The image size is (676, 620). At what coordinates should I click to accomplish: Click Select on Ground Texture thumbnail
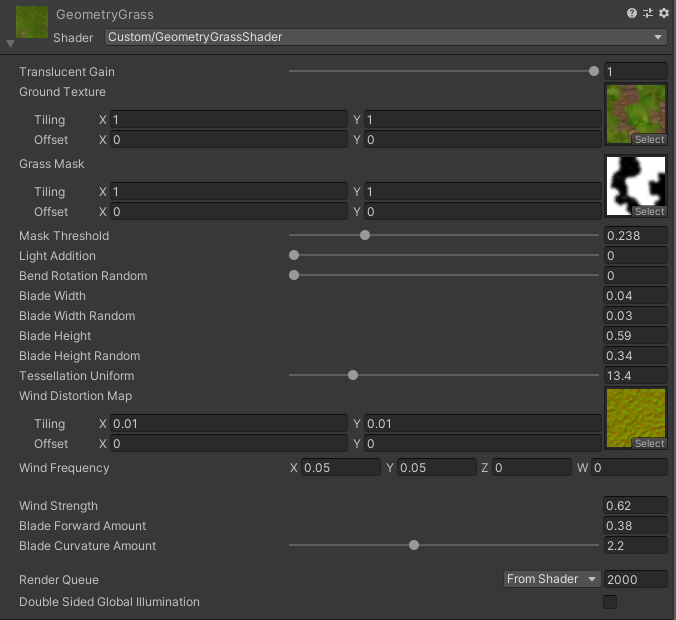tap(649, 140)
